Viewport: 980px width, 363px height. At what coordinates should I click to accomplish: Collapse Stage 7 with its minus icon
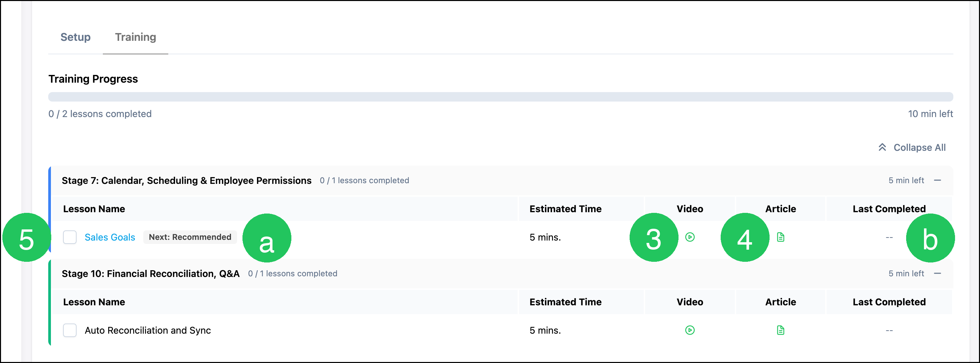[x=938, y=180]
